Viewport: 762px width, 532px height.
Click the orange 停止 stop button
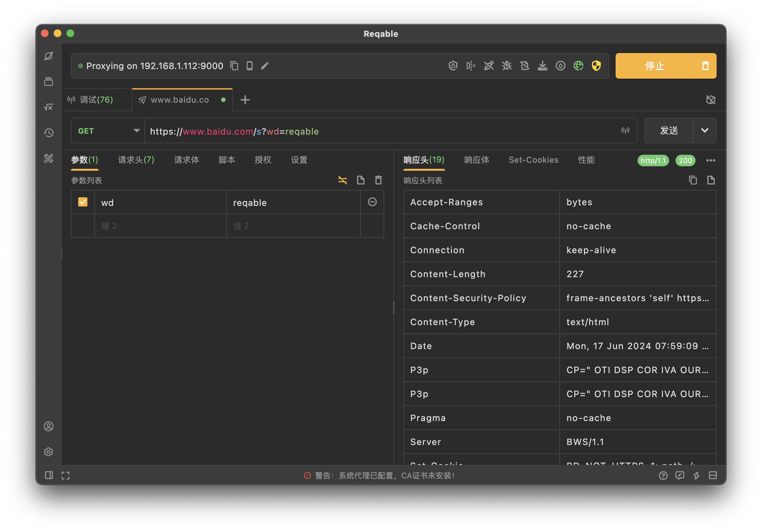point(655,66)
